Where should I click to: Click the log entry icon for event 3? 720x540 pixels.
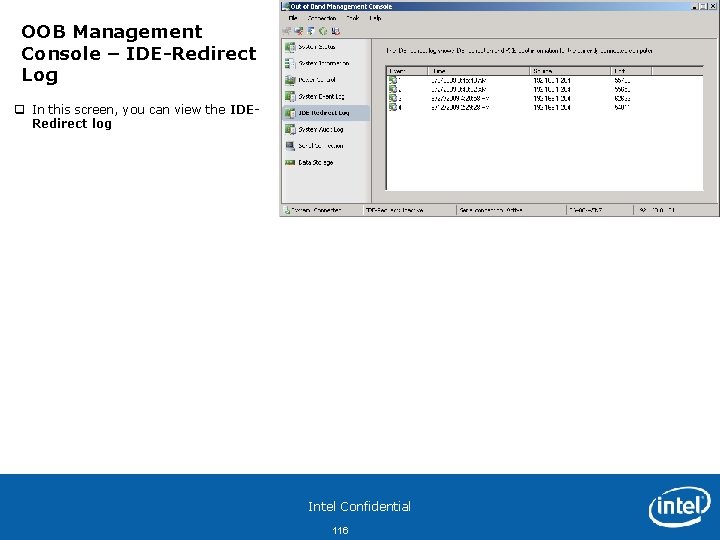[393, 98]
